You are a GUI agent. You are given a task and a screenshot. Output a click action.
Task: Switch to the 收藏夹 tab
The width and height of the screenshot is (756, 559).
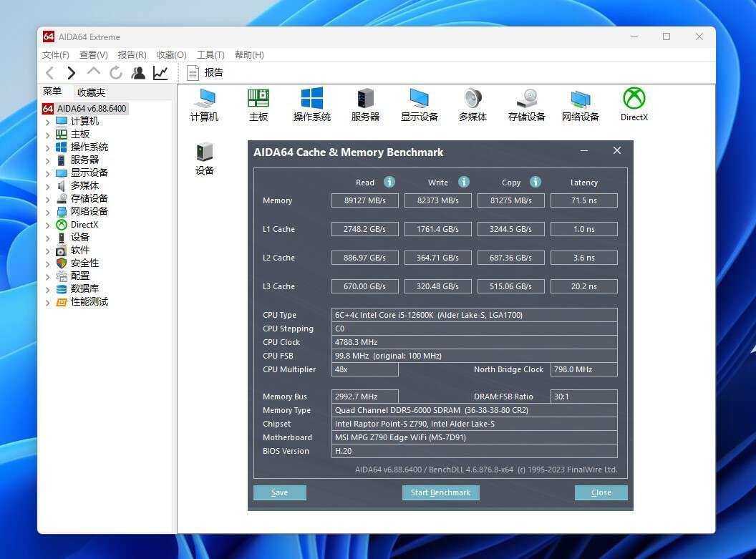(91, 92)
